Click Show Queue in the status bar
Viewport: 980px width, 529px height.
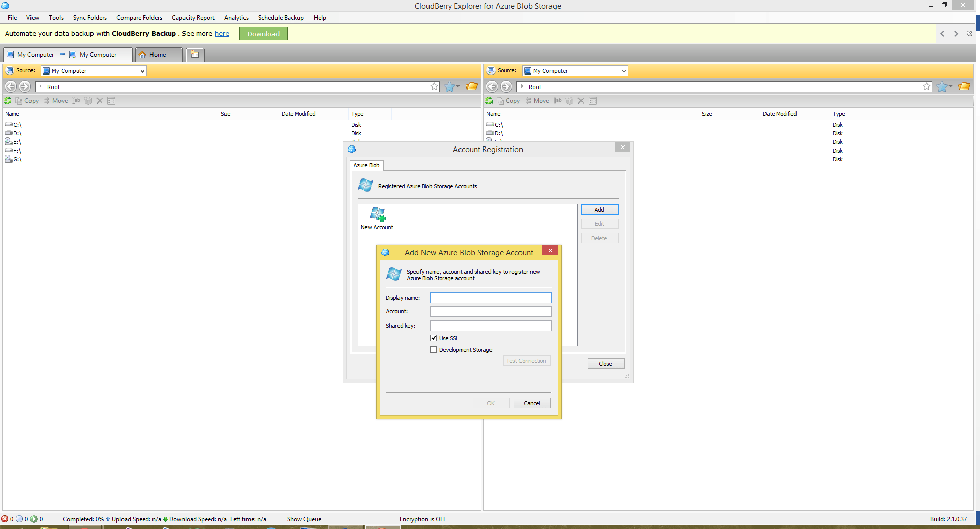pos(304,519)
